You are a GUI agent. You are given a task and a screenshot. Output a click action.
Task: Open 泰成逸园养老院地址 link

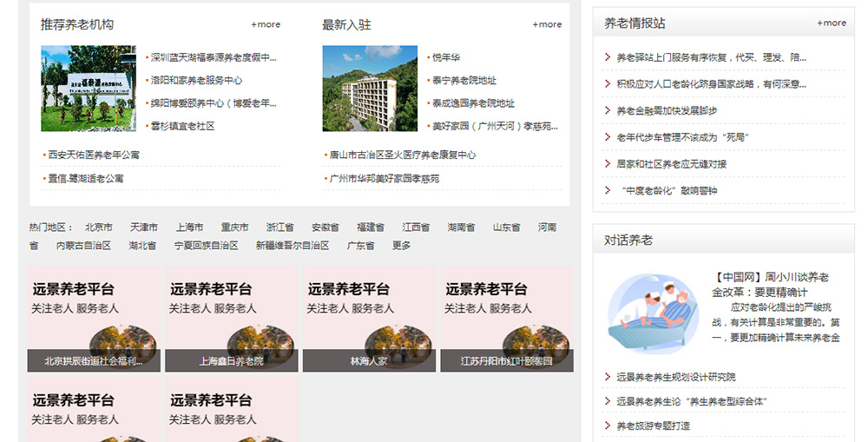pyautogui.click(x=473, y=103)
